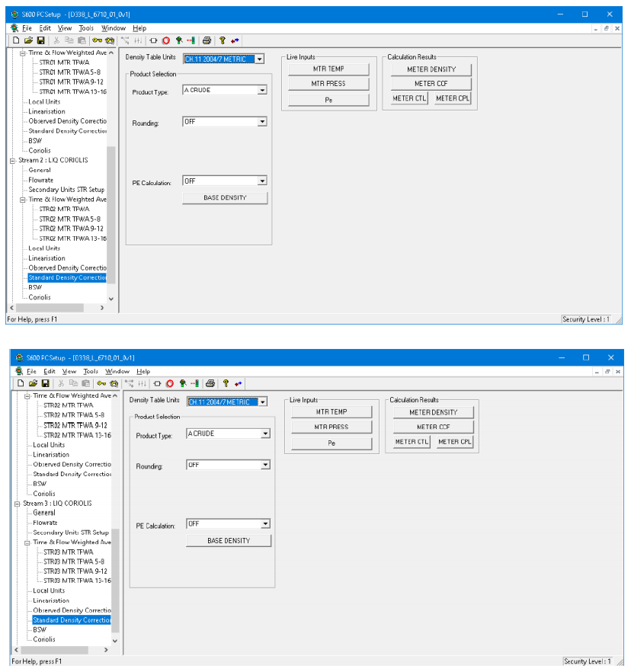This screenshot has width=631, height=672.
Task: Click MTR TEMP button in top window
Action: 328,69
